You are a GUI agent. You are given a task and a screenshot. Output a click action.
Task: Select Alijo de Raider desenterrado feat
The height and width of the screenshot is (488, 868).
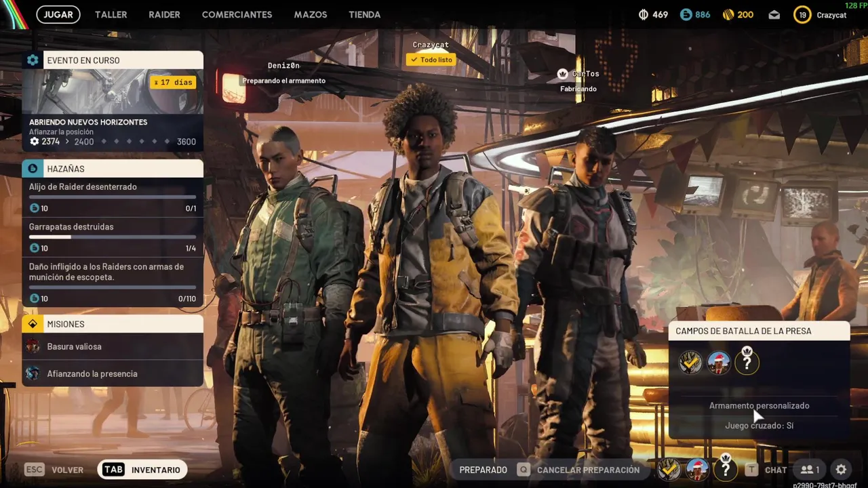(113, 197)
